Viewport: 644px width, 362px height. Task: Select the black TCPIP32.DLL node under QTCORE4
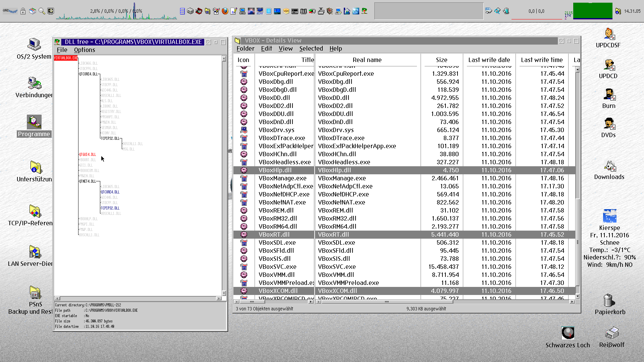click(x=110, y=138)
